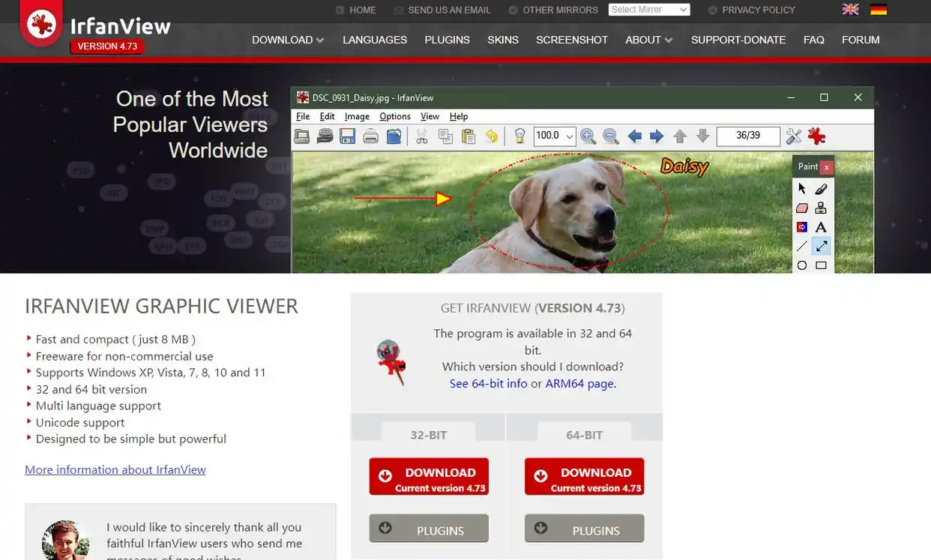The height and width of the screenshot is (560, 931).
Task: Select the Paint brush tool in Paint panel
Action: click(x=822, y=189)
